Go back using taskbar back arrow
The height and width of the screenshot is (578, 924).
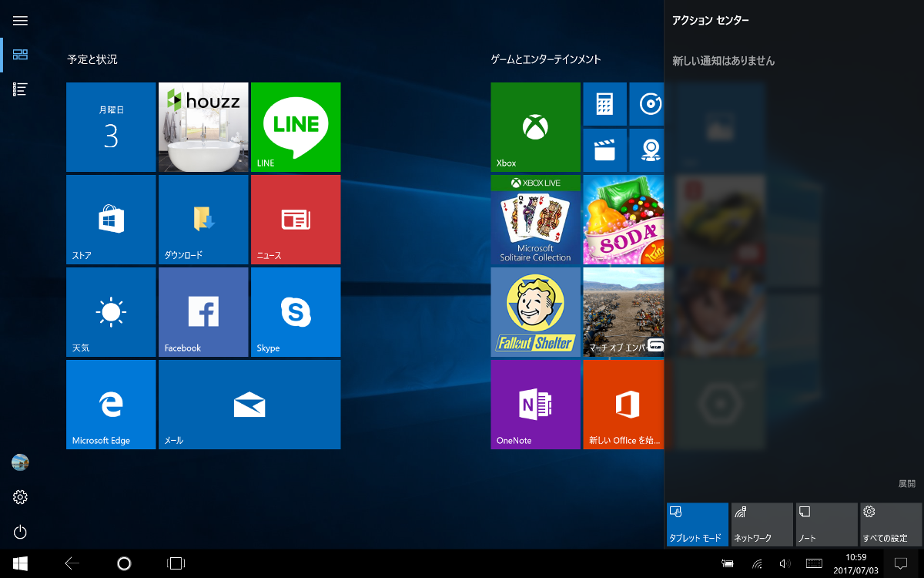pos(72,563)
